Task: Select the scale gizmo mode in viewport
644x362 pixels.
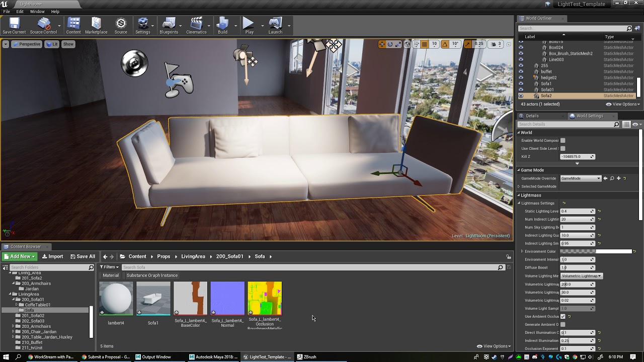Action: click(x=398, y=44)
